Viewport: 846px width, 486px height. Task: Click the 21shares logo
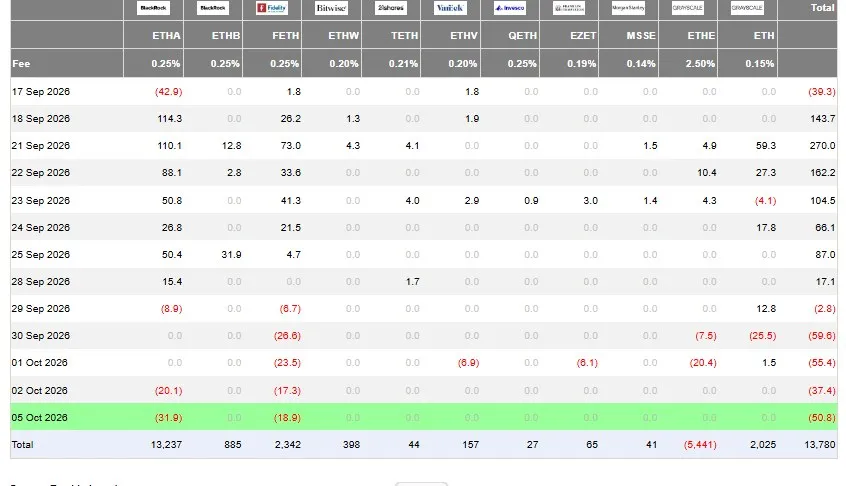[391, 8]
